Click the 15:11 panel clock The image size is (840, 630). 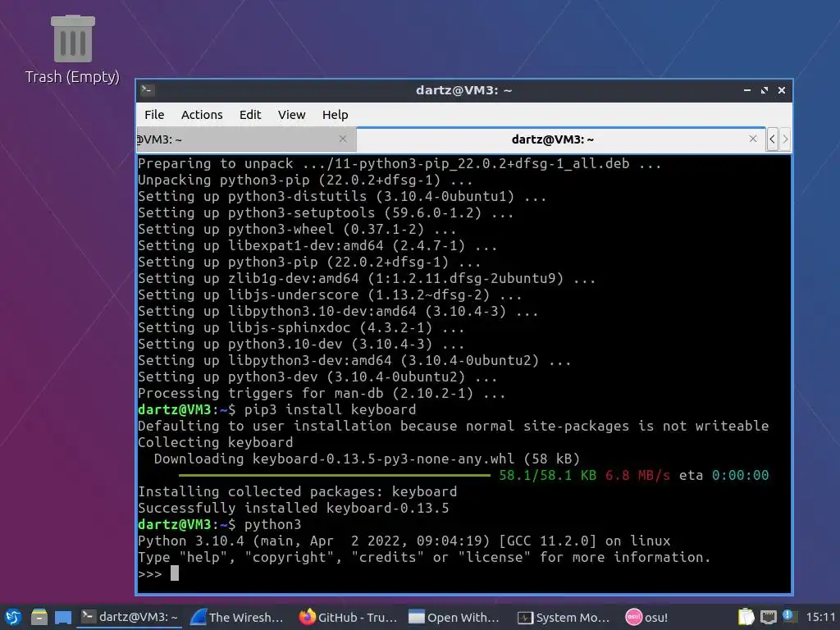coord(820,617)
